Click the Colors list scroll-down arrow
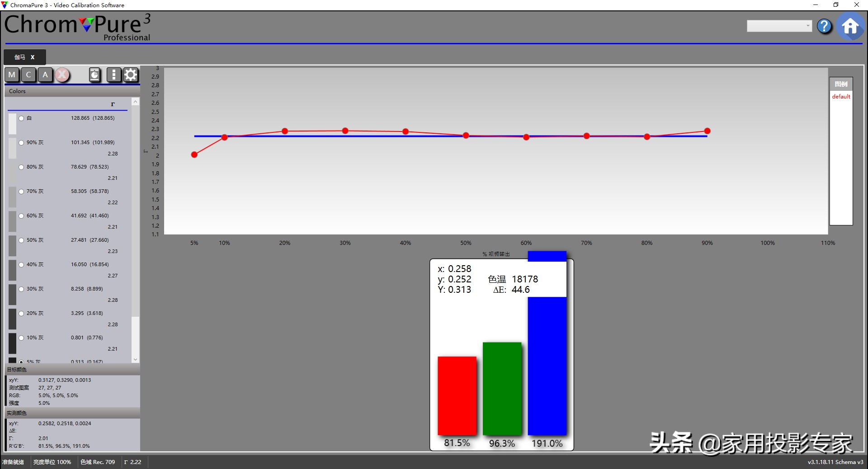The image size is (868, 469). coord(135,360)
